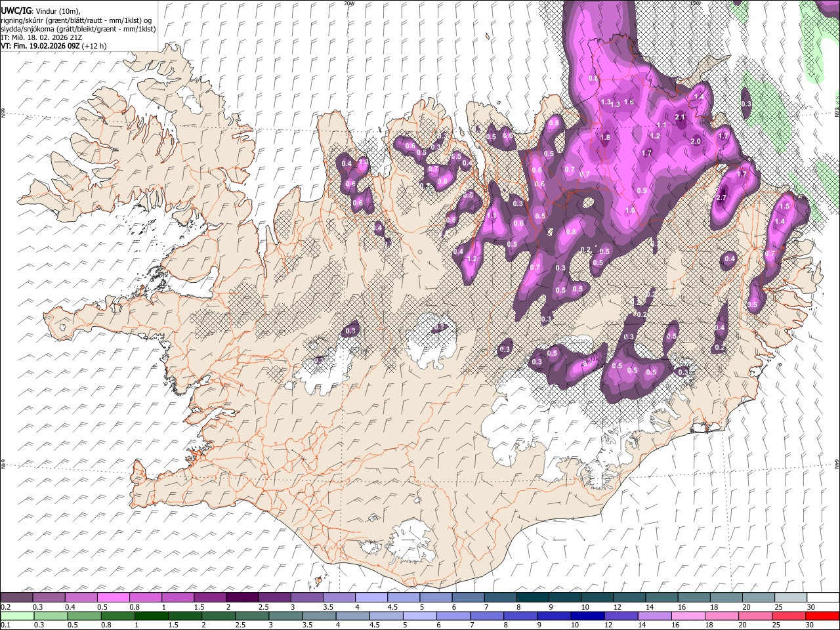Click the pale green 0.1–0.3 lower legend swatch
840x630 pixels.
(x=16, y=616)
